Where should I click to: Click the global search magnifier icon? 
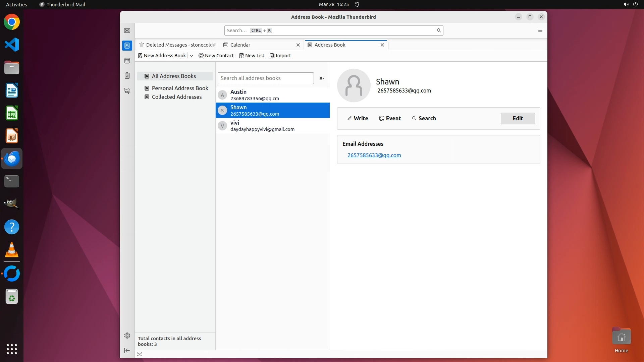pyautogui.click(x=439, y=31)
